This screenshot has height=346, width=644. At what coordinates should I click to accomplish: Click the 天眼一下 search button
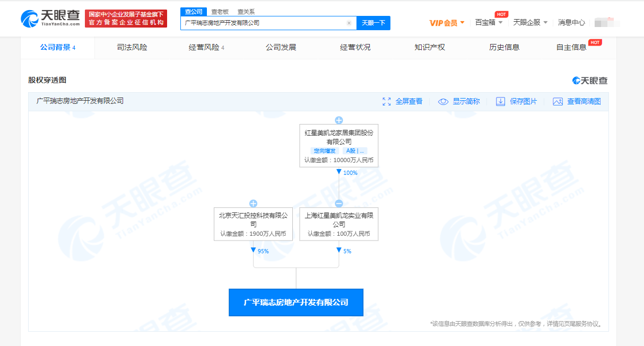[x=373, y=23]
